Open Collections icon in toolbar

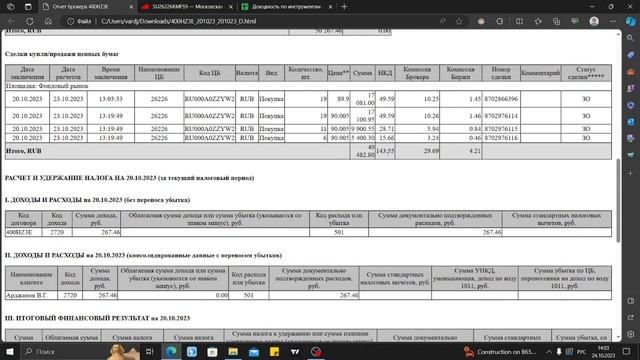(x=556, y=21)
